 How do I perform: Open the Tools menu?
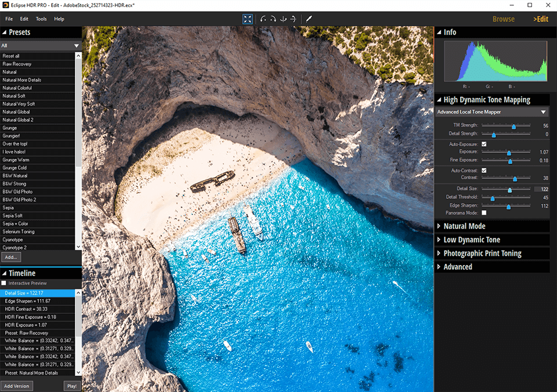[41, 19]
